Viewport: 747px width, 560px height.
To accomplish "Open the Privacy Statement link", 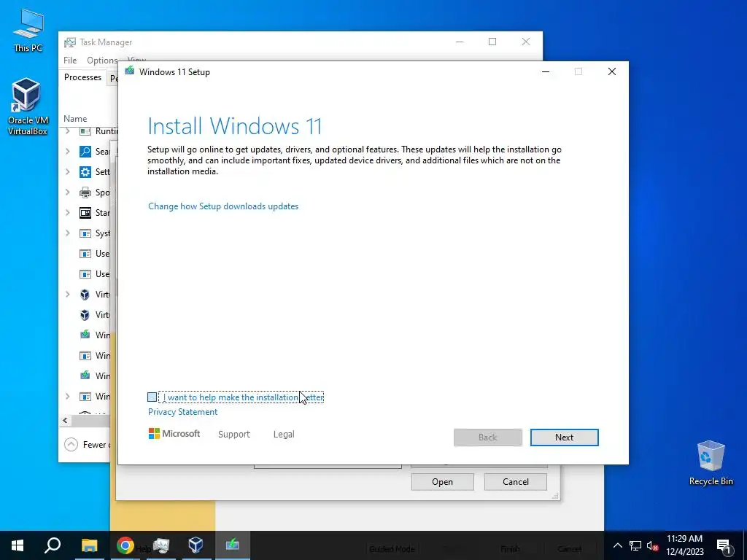I will click(x=182, y=412).
